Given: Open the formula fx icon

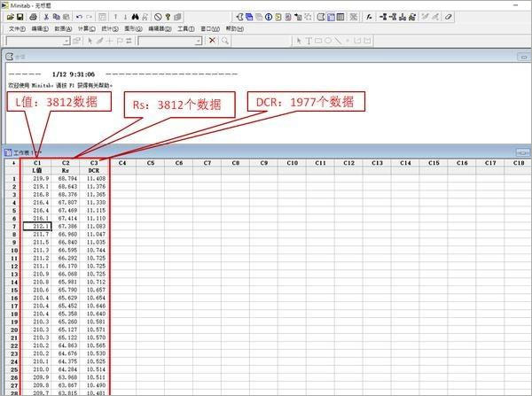Looking at the screenshot, I should (369, 17).
